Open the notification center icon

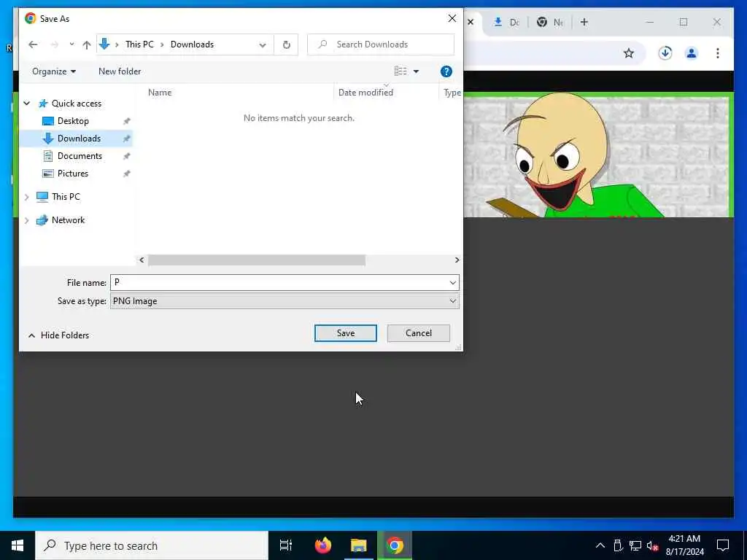pyautogui.click(x=723, y=545)
